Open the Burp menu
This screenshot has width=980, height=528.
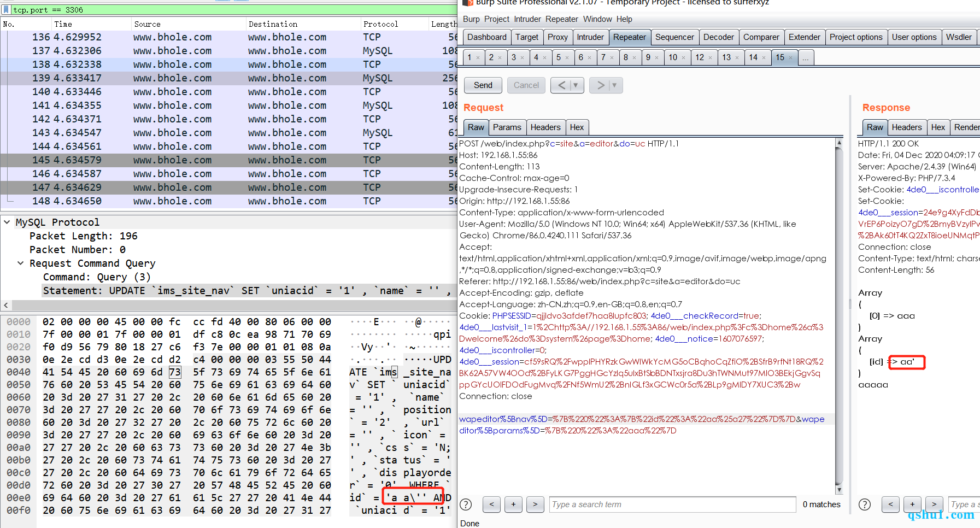[471, 19]
